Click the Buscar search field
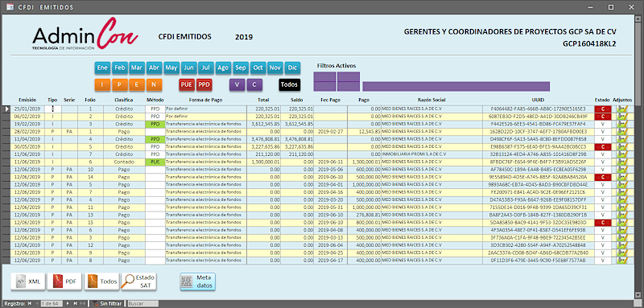 142,304
